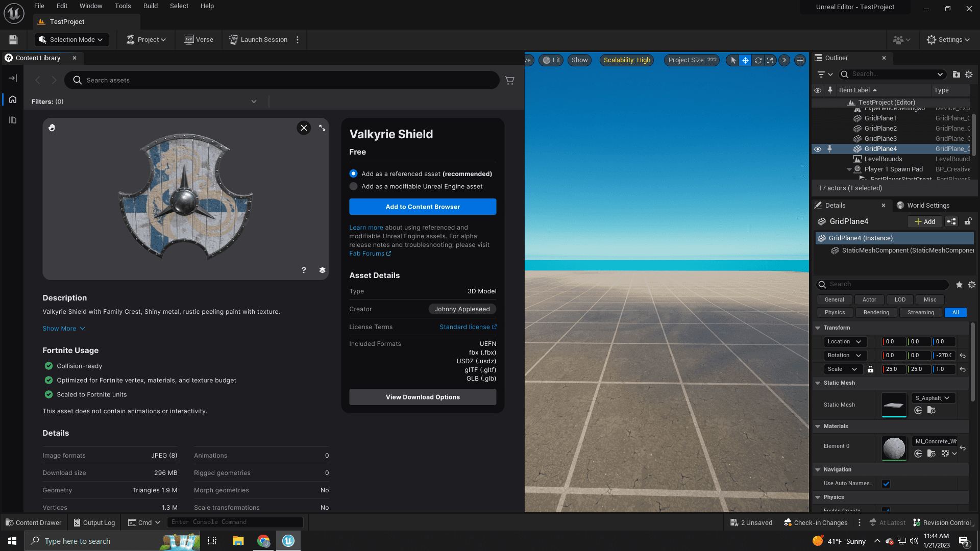
Task: Click the question mark help icon on preview
Action: tap(304, 270)
